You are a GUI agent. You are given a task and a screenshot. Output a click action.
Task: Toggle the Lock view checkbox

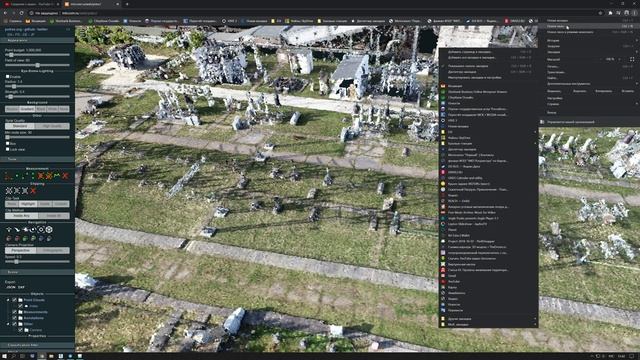point(7,149)
